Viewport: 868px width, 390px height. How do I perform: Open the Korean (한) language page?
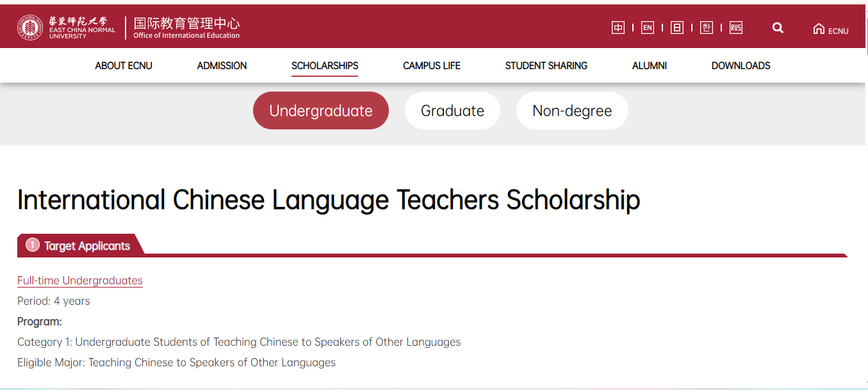click(706, 27)
